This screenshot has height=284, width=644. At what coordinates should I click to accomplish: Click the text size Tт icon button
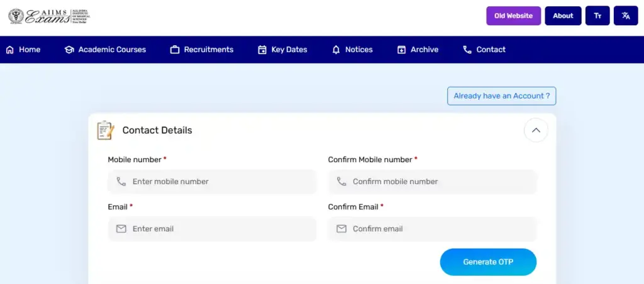(x=597, y=16)
